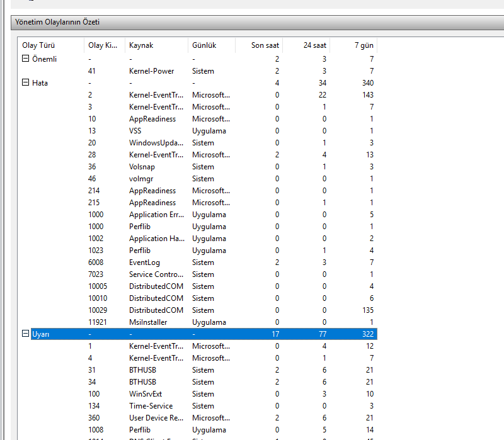Collapse the Önemli event group
This screenshot has width=504, height=440.
[25, 59]
